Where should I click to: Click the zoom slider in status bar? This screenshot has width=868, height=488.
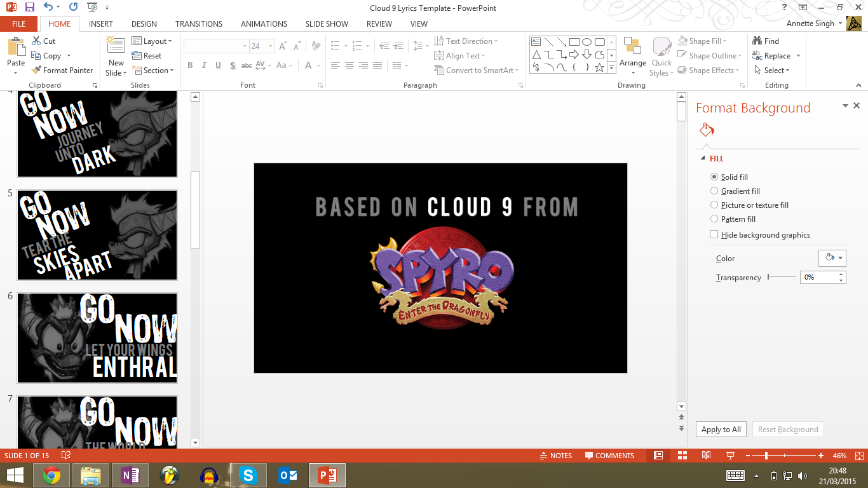(785, 456)
